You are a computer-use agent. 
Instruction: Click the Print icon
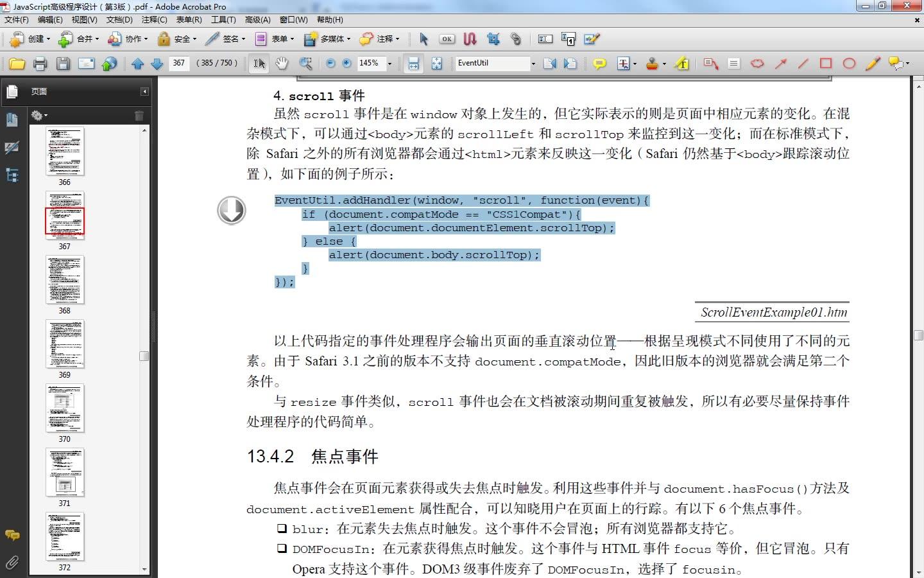[x=40, y=63]
